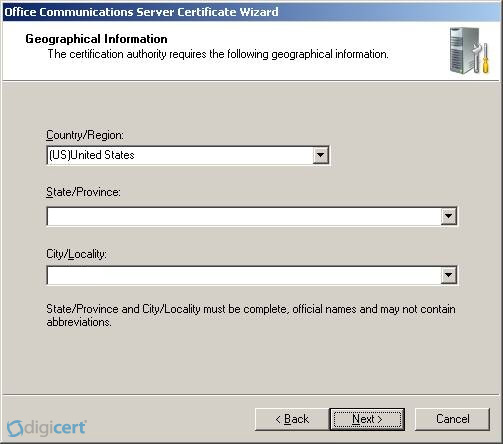
Task: Click the DigiCert logo
Action: tap(47, 428)
